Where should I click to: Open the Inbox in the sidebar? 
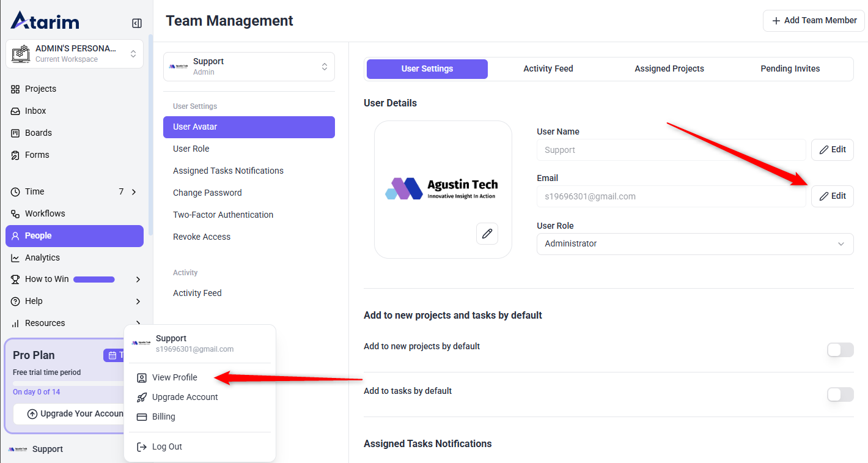[x=35, y=111]
